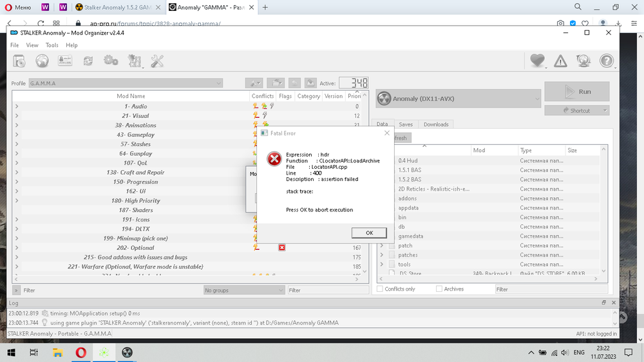Open the Profile G.A.M.M.A dropdown
Image resolution: width=644 pixels, height=362 pixels.
coord(126,83)
